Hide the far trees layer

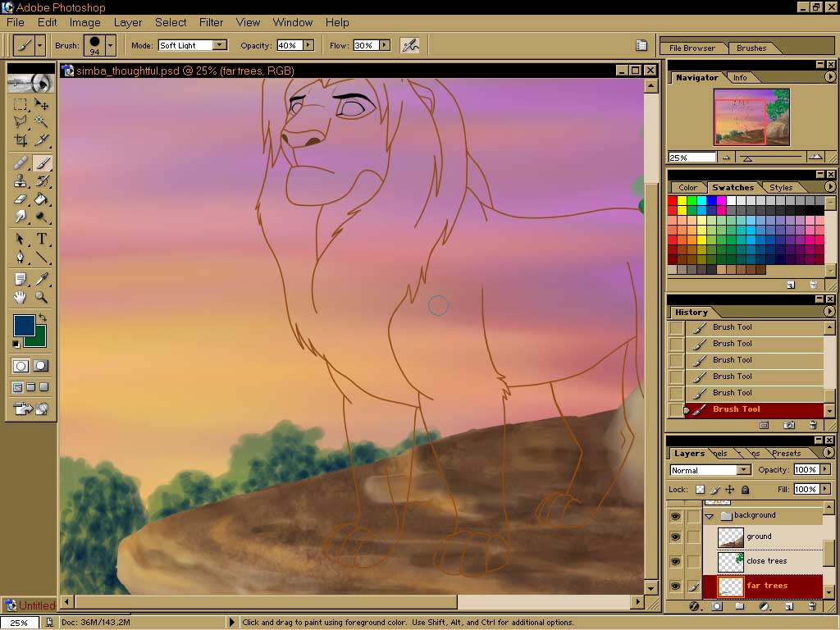pyautogui.click(x=675, y=586)
